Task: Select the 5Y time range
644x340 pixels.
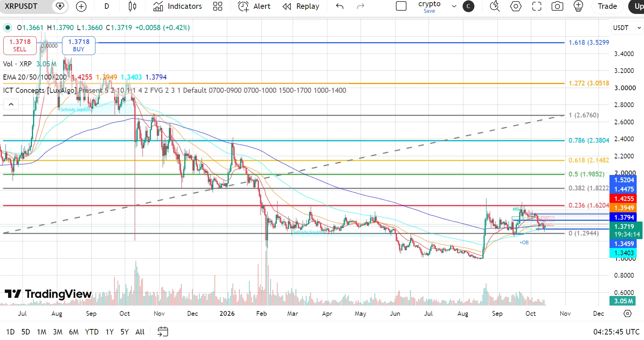Action: tap(124, 332)
